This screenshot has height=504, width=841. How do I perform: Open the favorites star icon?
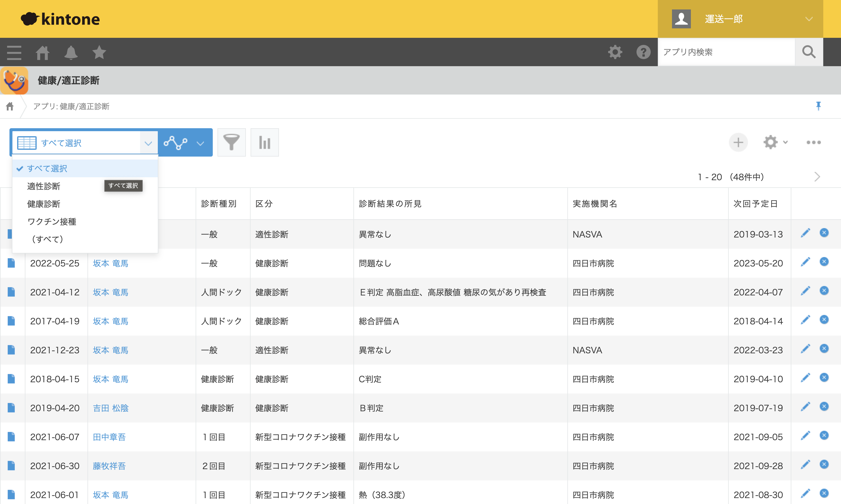click(x=99, y=52)
